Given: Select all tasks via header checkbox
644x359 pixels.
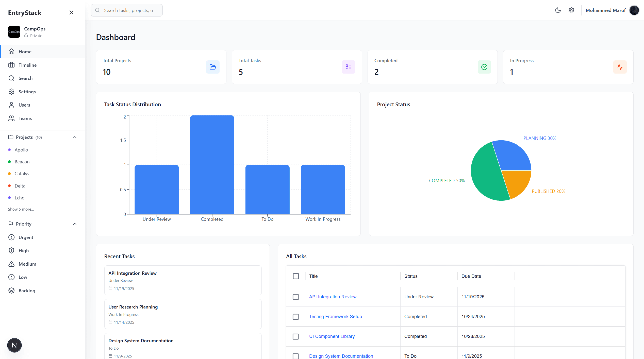Looking at the screenshot, I should [296, 276].
